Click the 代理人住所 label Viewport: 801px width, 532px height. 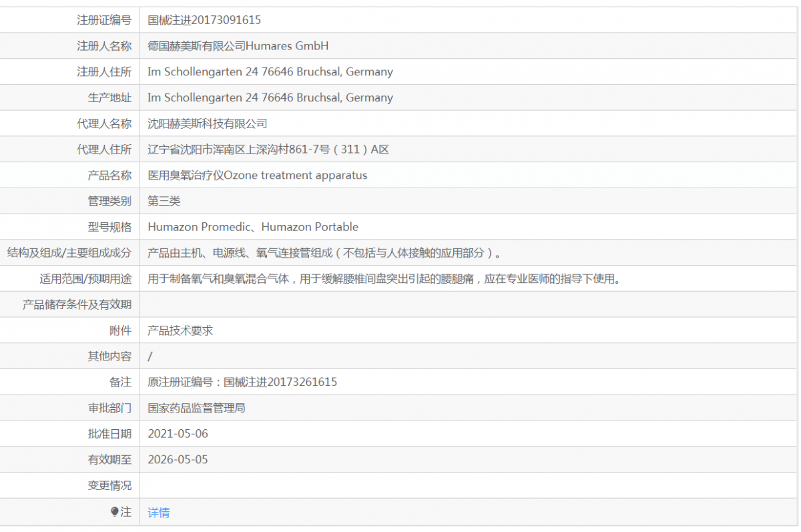[104, 150]
